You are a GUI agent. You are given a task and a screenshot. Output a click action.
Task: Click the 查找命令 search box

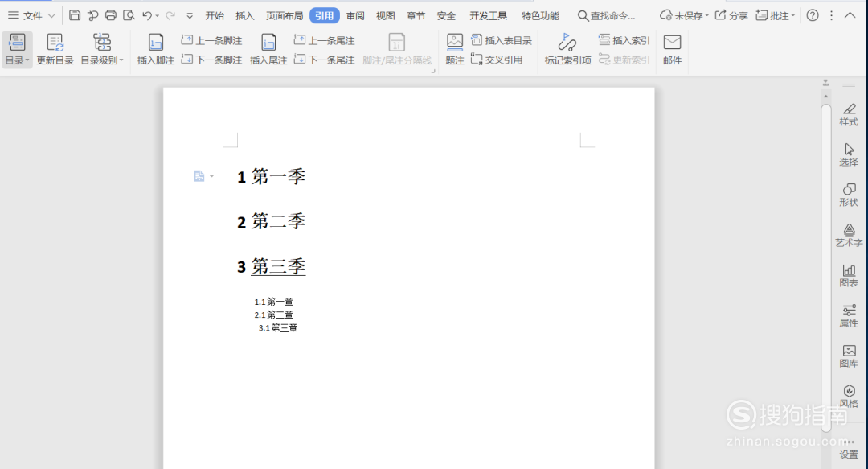[x=606, y=16]
